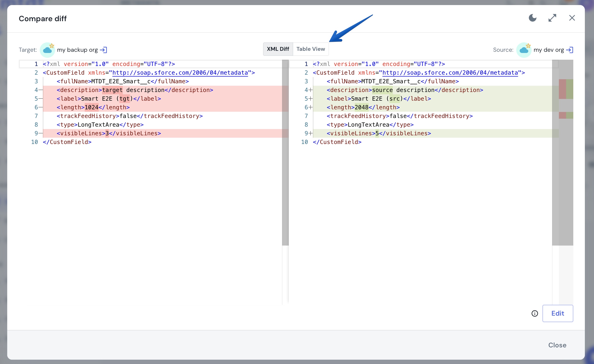
Task: Click the target org cloud avatar
Action: [x=47, y=50]
